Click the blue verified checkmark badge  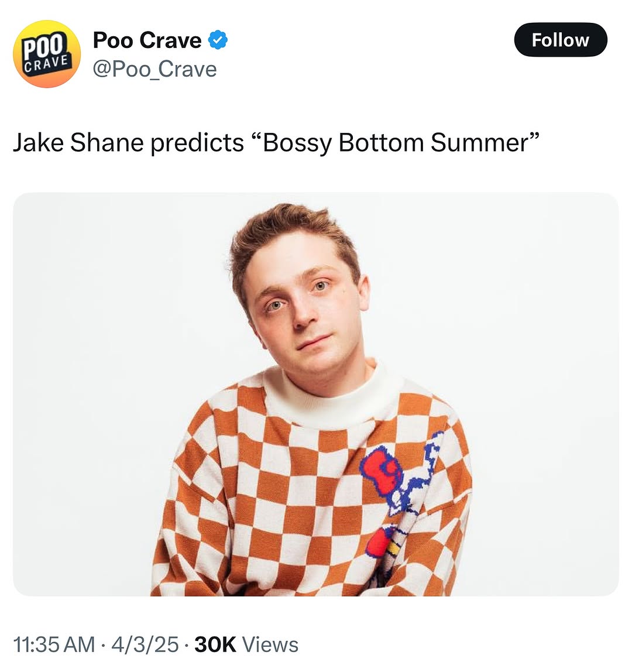click(x=218, y=40)
